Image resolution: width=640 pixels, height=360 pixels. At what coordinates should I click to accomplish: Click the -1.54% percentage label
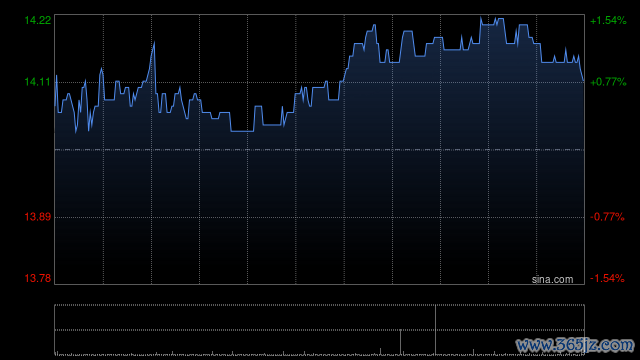coord(607,278)
